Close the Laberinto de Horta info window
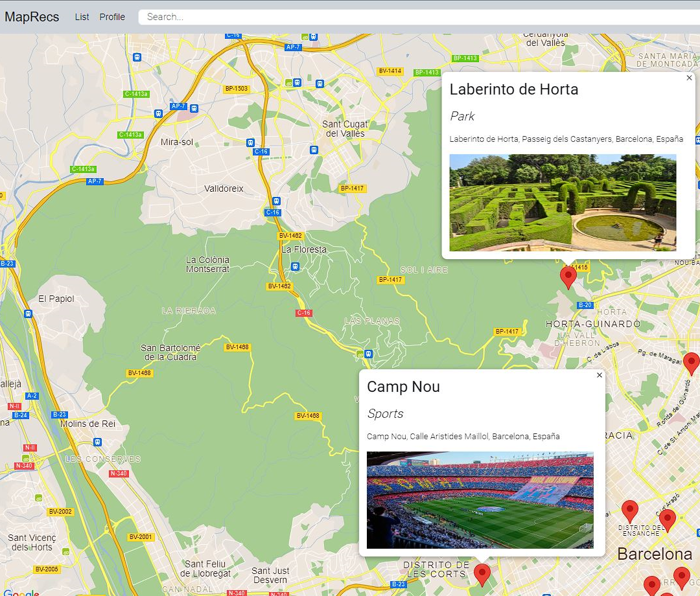This screenshot has height=596, width=700. [689, 78]
